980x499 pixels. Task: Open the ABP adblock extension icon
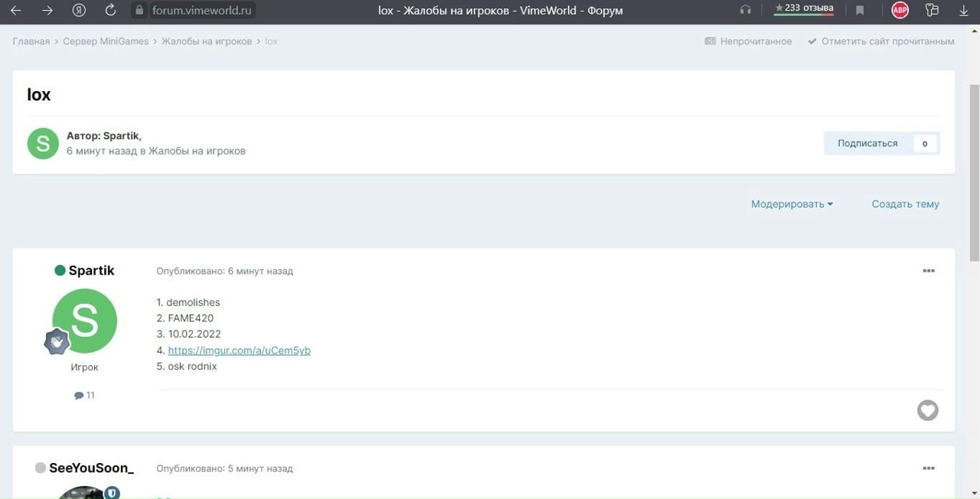(x=900, y=11)
